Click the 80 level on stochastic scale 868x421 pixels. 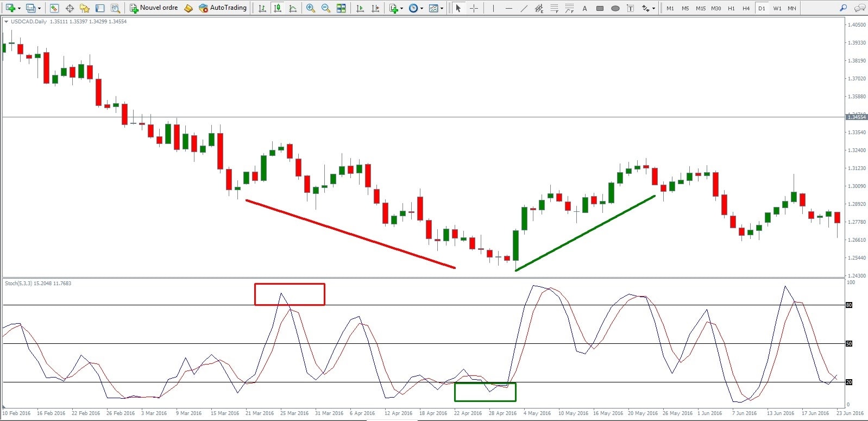click(x=849, y=305)
